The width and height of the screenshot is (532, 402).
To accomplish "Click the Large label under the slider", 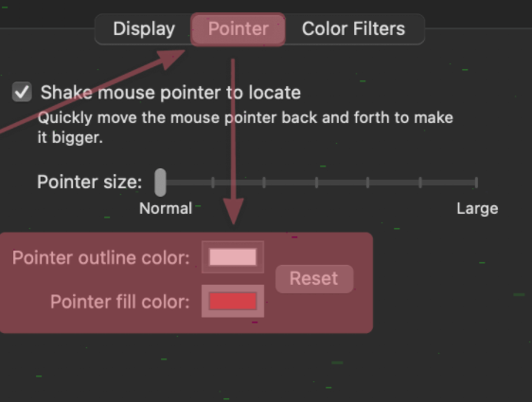I will tap(477, 209).
